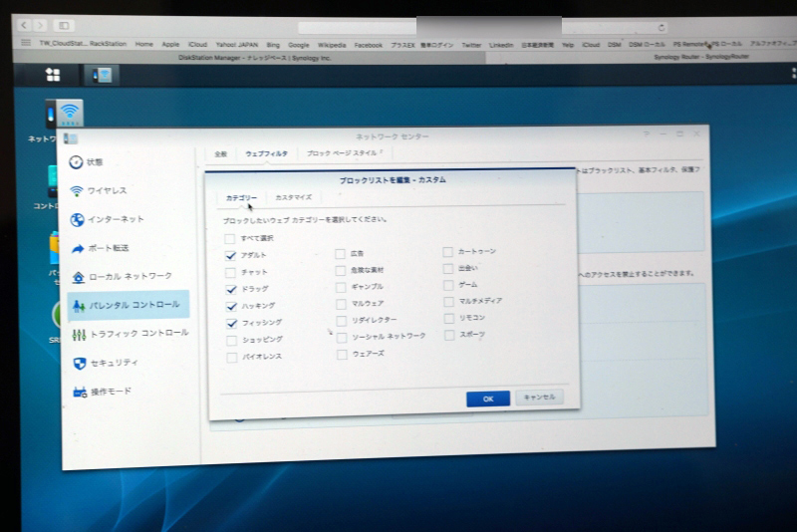Screen dimensions: 797x532
Task: Open the Yahoo! JAPAN bookmark
Action: pyautogui.click(x=236, y=45)
